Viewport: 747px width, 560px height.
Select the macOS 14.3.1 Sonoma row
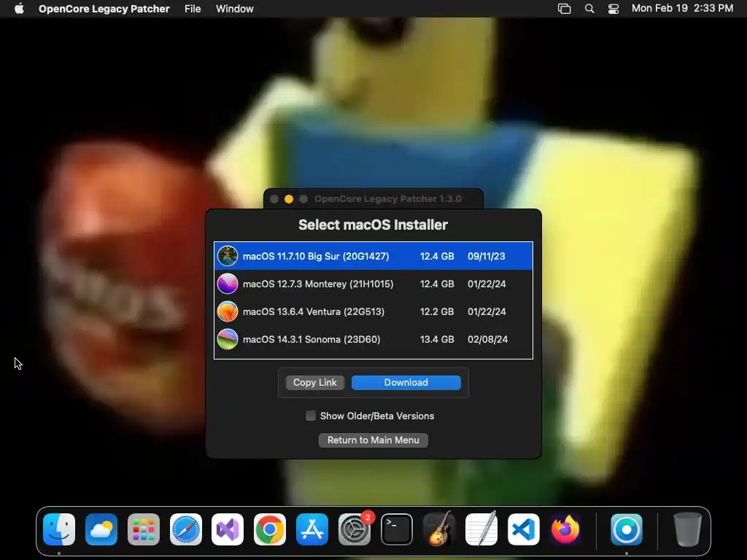click(373, 339)
